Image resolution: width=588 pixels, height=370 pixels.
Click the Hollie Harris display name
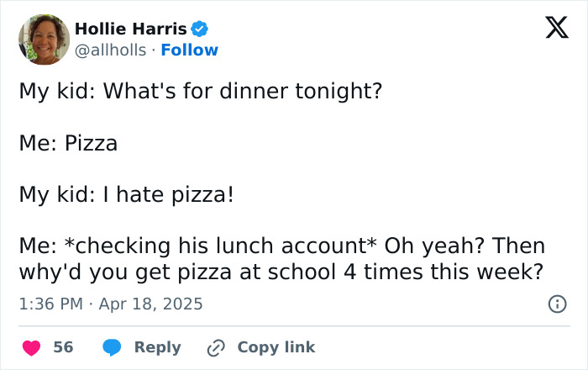pos(131,29)
